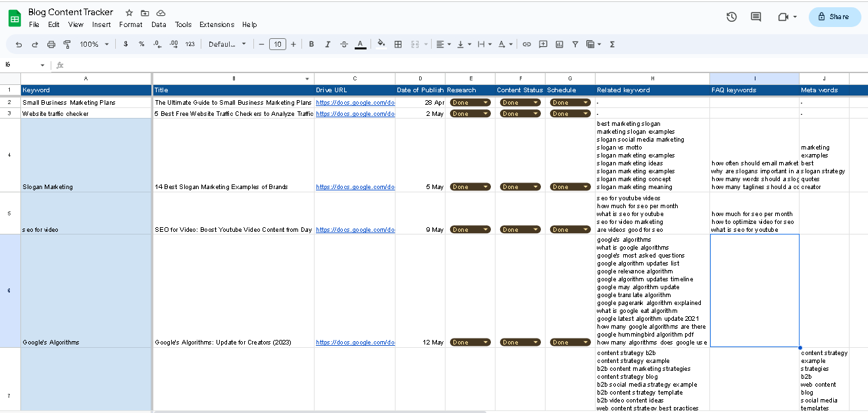The height and width of the screenshot is (413, 868).
Task: Open the 123 more formats button
Action: coord(190,44)
